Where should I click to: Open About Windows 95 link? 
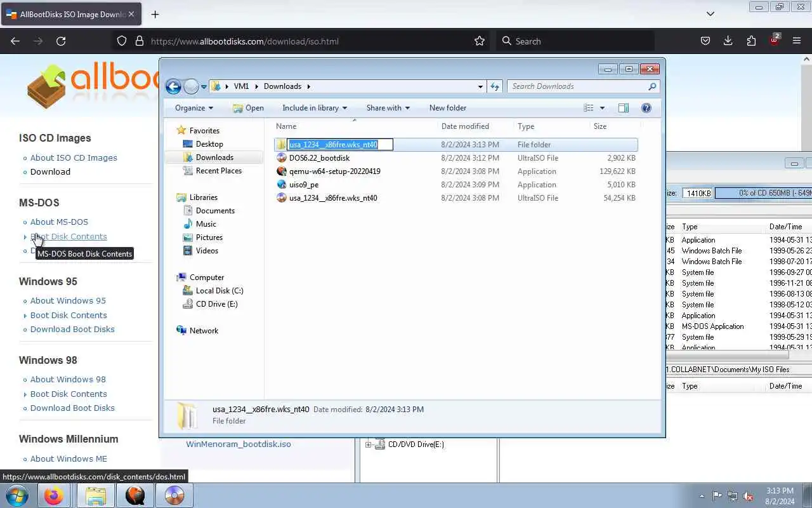(x=68, y=300)
